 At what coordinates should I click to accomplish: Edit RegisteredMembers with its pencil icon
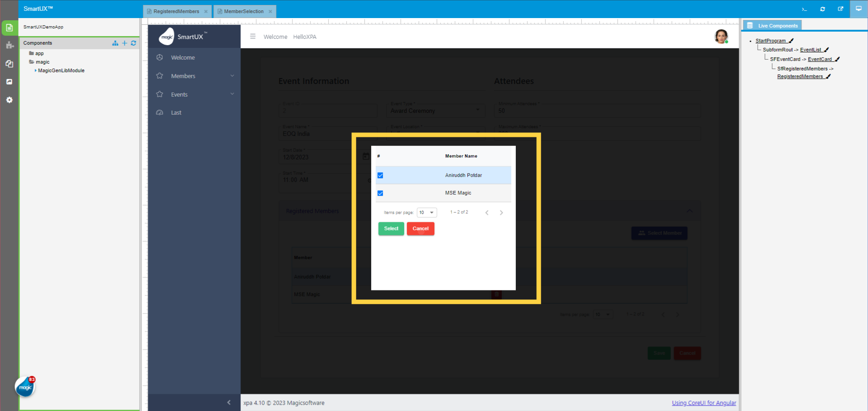828,76
